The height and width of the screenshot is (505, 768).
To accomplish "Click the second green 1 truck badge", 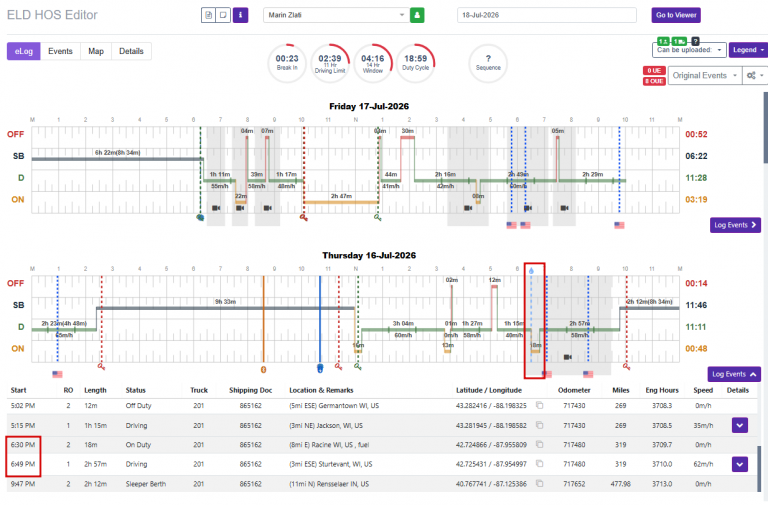I will click(x=679, y=41).
